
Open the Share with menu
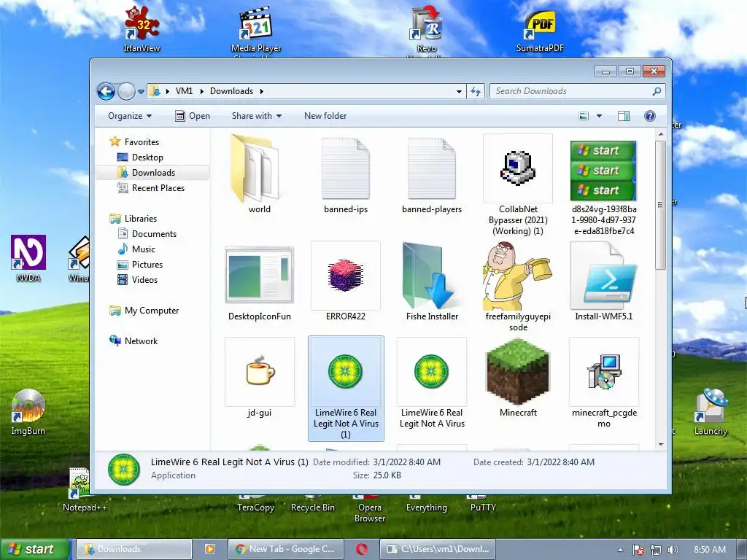tap(256, 116)
